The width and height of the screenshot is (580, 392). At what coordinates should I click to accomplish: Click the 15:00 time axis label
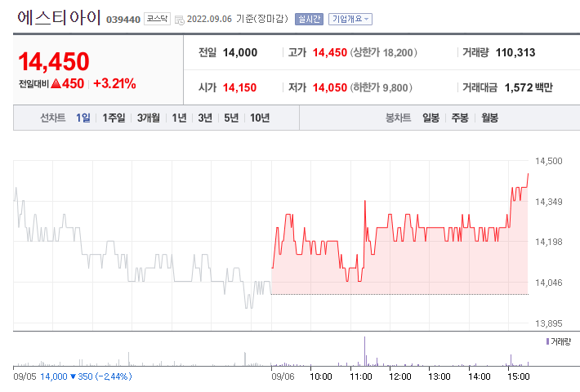click(518, 376)
